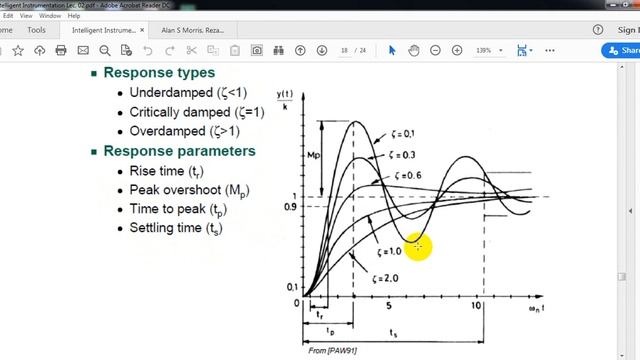
Task: Click the vertical scrollbar thumb
Action: [622, 277]
